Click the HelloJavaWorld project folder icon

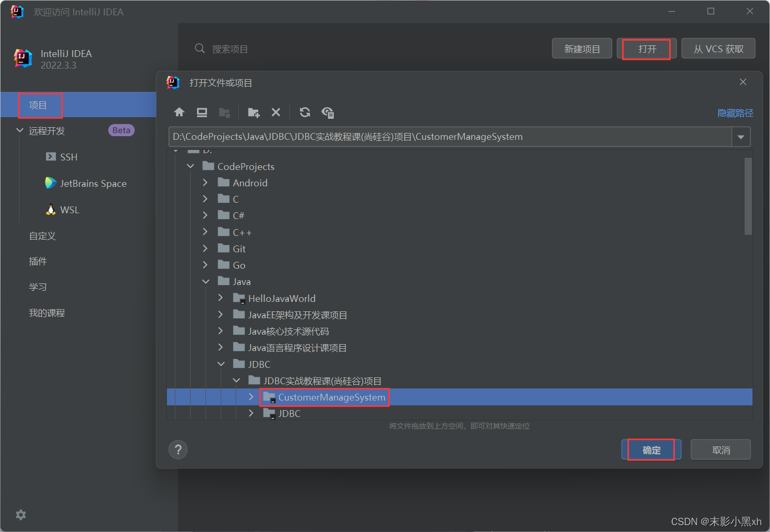pos(239,298)
